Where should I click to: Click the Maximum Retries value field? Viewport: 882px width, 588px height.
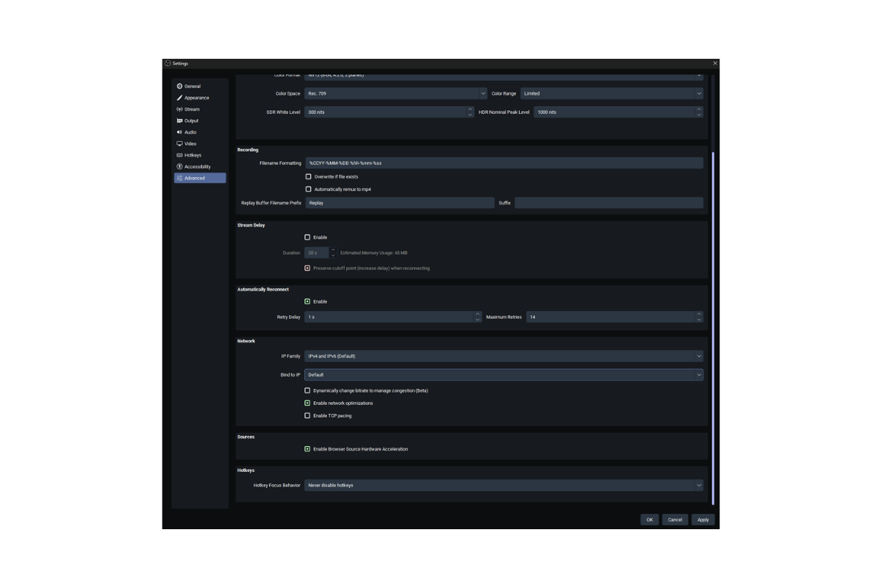point(610,317)
